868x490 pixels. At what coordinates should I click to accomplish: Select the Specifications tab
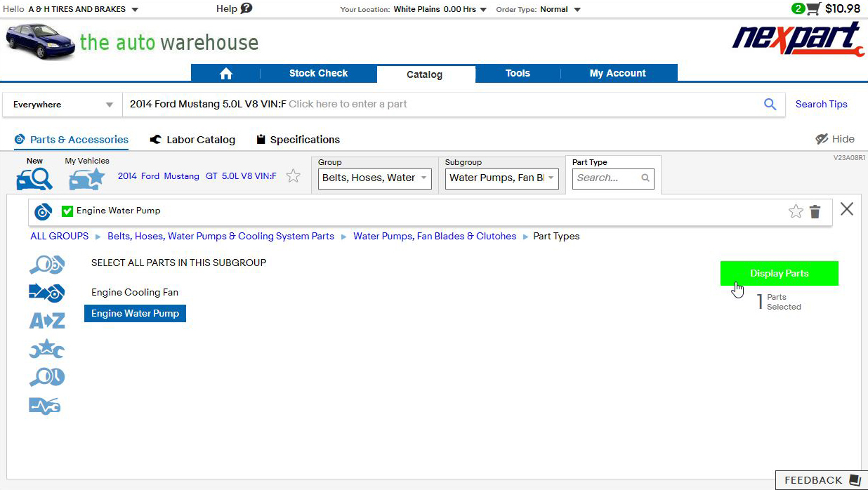coord(298,140)
